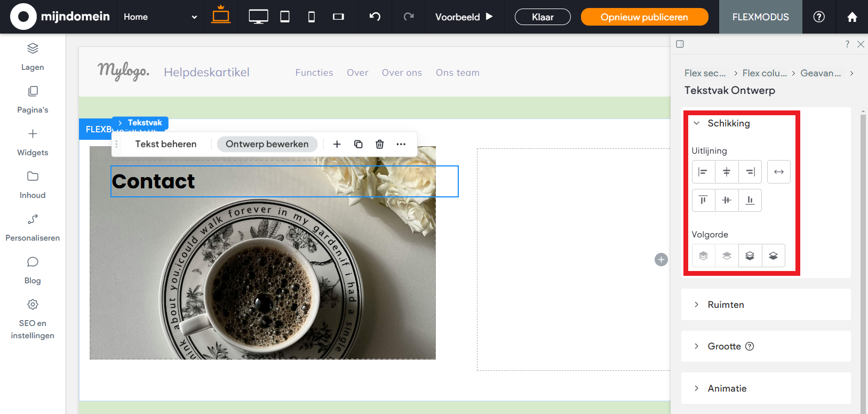Select the Flex sec... breadcrumb

click(x=705, y=73)
